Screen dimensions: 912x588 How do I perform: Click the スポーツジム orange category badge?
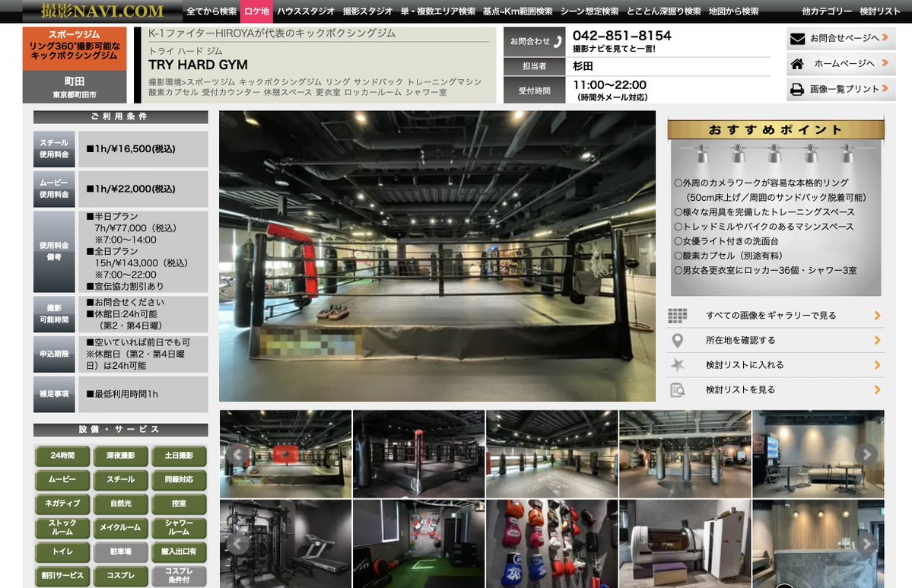[75, 49]
